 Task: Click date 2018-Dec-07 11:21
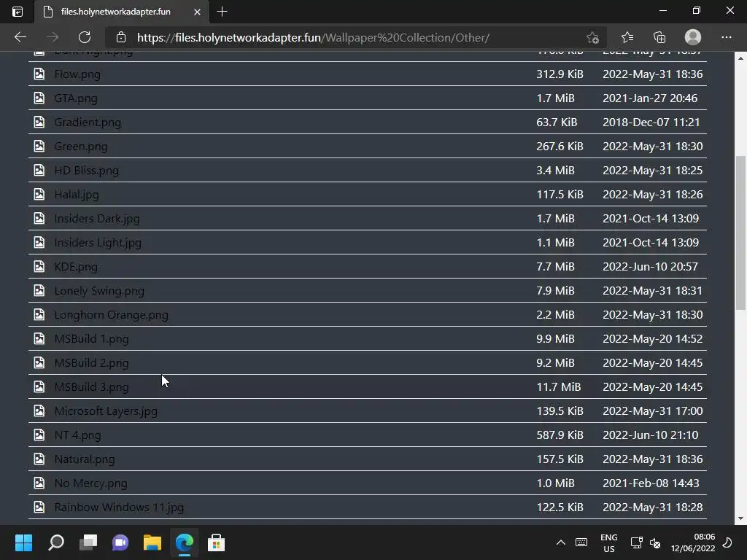651,122
